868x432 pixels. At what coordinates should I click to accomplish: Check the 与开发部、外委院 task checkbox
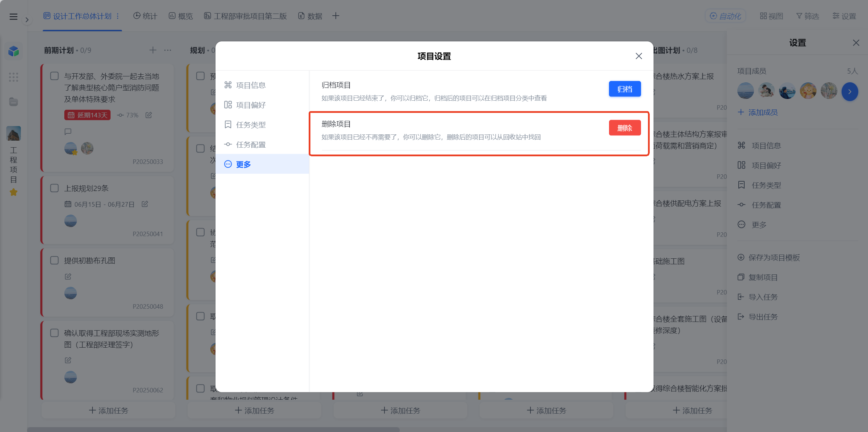click(55, 76)
